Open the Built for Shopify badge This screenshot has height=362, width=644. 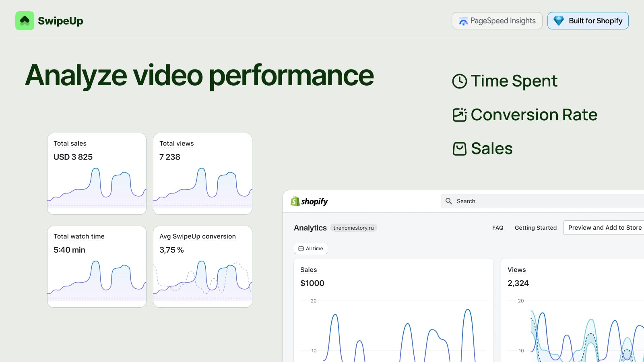click(588, 21)
